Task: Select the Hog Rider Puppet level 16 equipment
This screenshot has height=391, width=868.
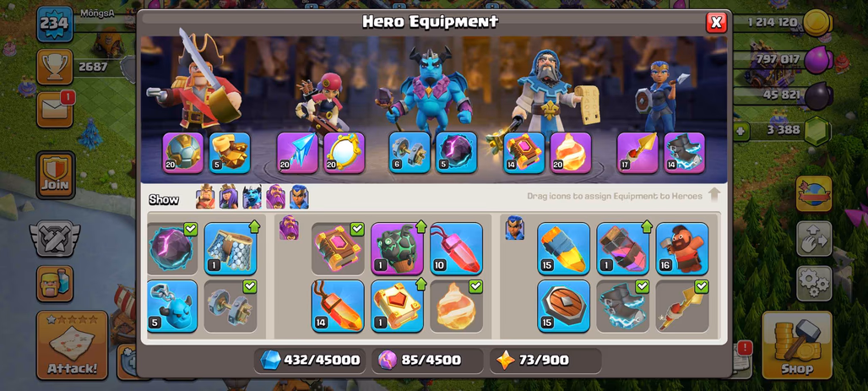Action: pyautogui.click(x=682, y=248)
